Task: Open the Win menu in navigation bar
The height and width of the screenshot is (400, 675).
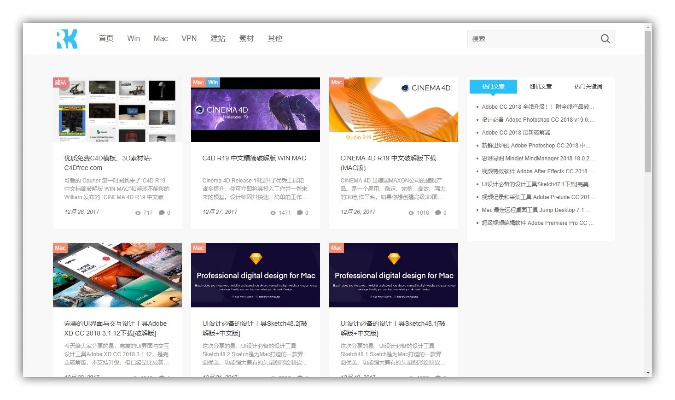Action: 133,39
